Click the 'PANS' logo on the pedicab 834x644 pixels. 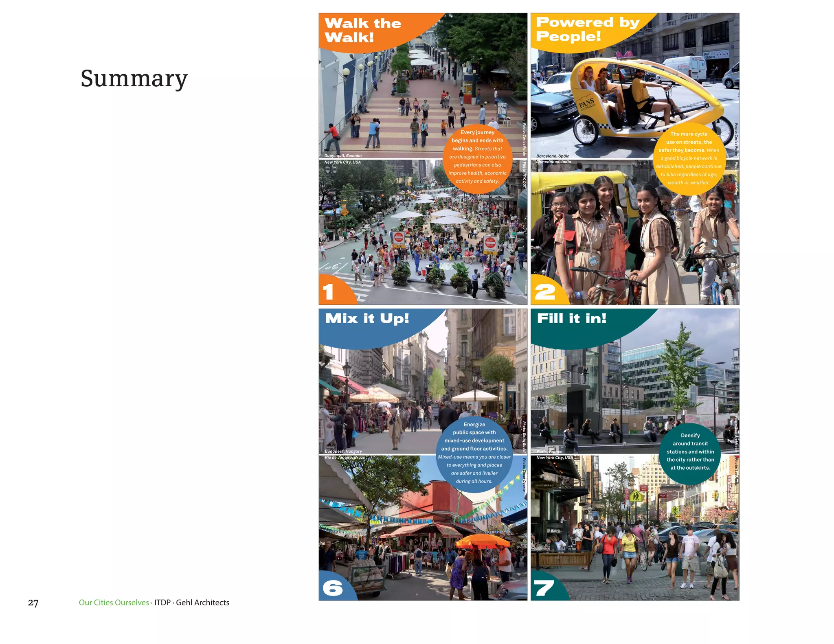(587, 104)
